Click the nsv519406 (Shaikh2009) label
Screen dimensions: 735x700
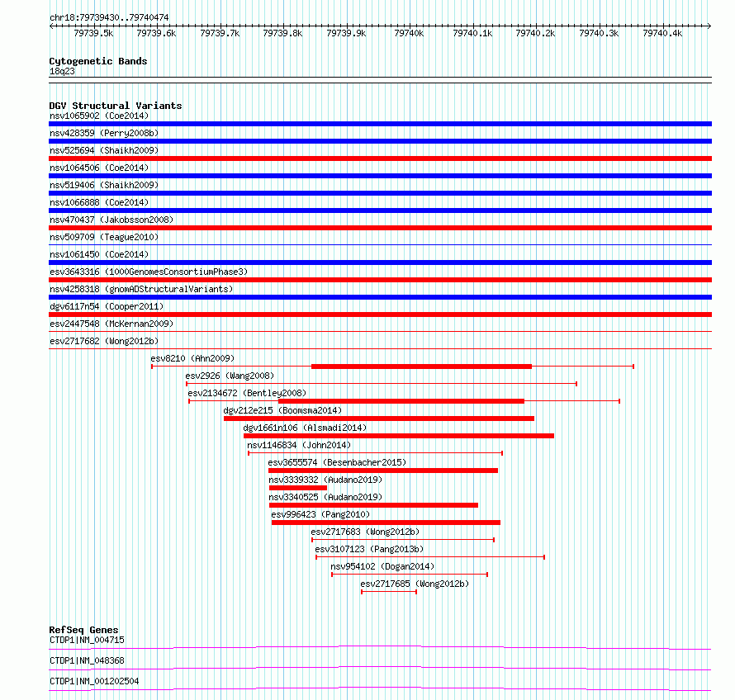pos(104,185)
